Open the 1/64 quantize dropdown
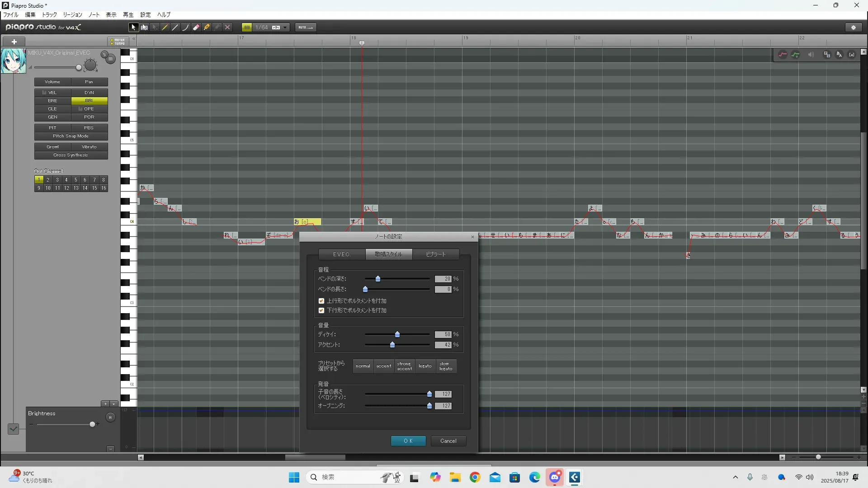Image resolution: width=868 pixels, height=488 pixels. 285,28
